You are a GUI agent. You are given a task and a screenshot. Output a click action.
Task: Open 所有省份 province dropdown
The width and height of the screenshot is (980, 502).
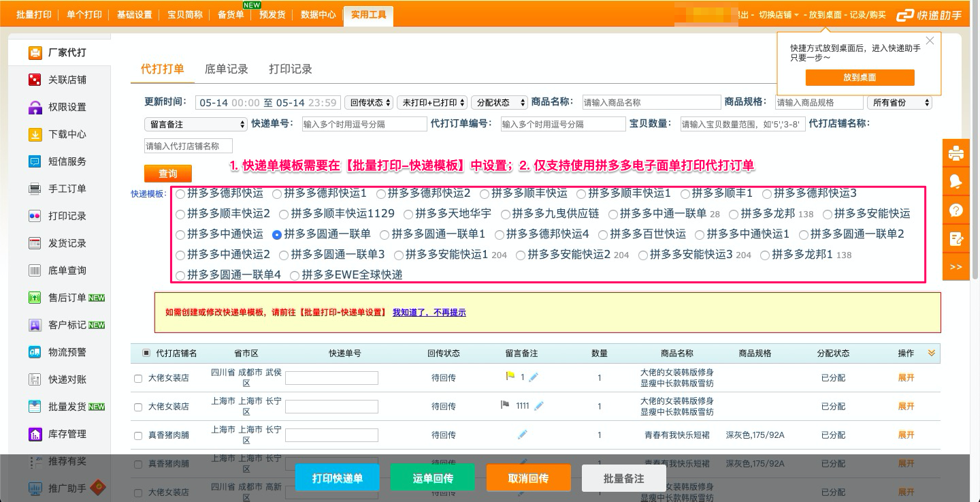tap(899, 102)
